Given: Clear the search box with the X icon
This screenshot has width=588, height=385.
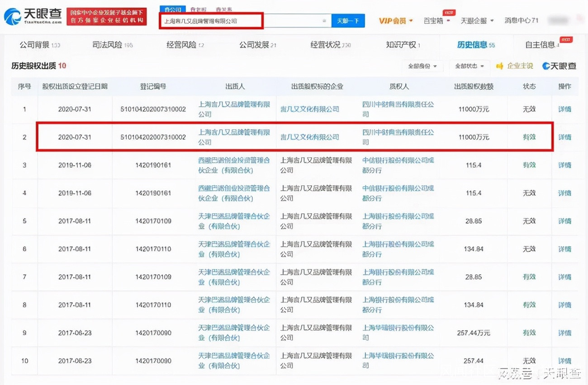Looking at the screenshot, I should point(324,21).
